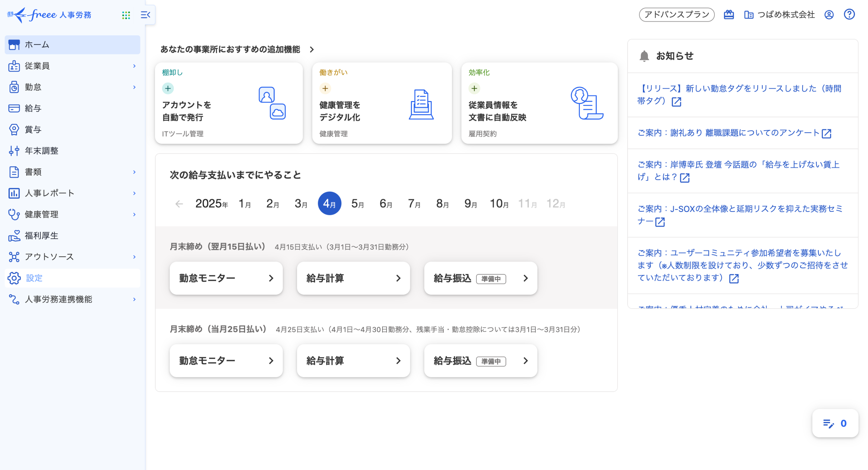This screenshot has width=868, height=470.
Task: Open 設定 in the sidebar
Action: click(x=34, y=278)
